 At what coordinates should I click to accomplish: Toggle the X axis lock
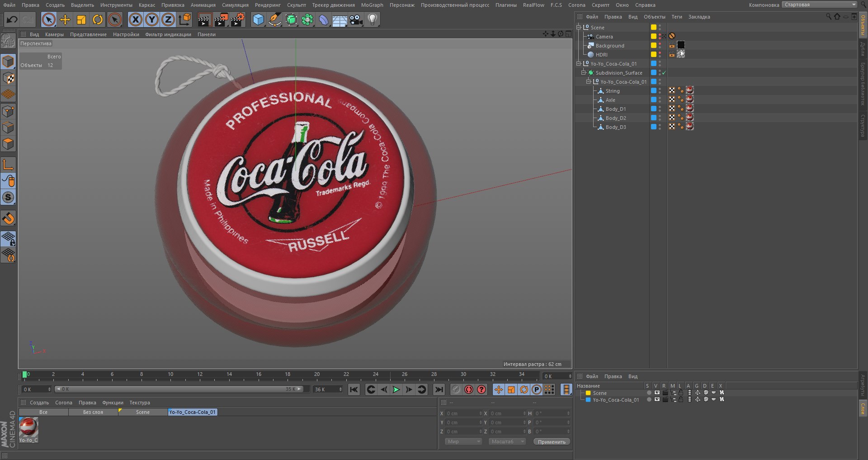click(136, 19)
